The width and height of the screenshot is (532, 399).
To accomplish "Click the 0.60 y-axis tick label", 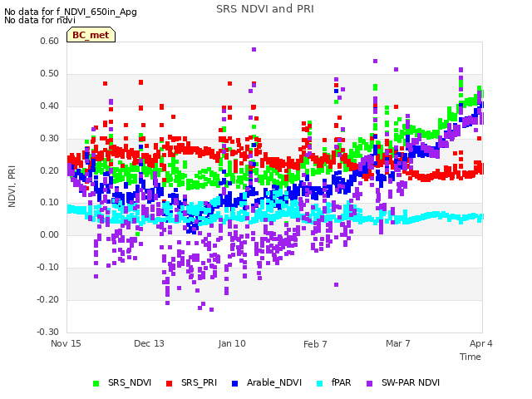I will [49, 41].
